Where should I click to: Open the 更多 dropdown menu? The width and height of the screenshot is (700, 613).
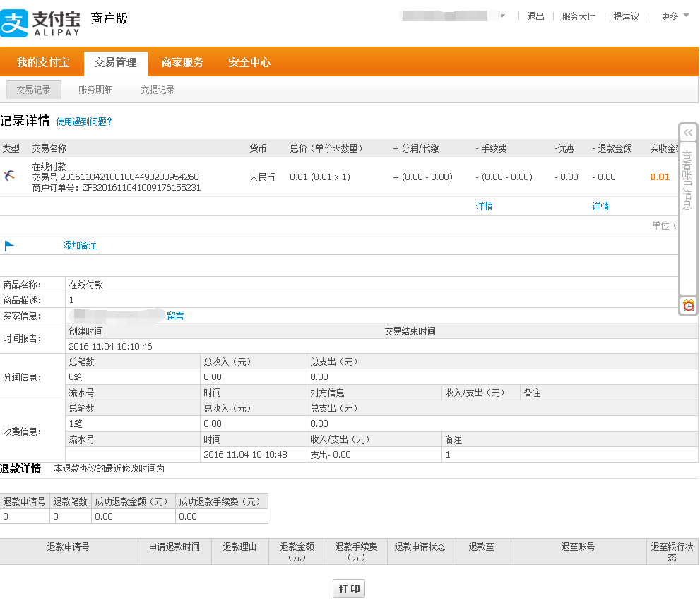[x=675, y=16]
